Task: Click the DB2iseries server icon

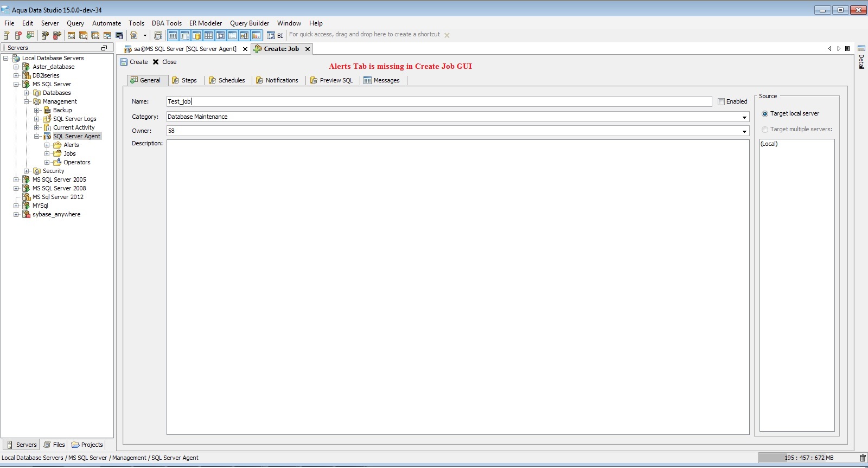Action: tap(26, 75)
